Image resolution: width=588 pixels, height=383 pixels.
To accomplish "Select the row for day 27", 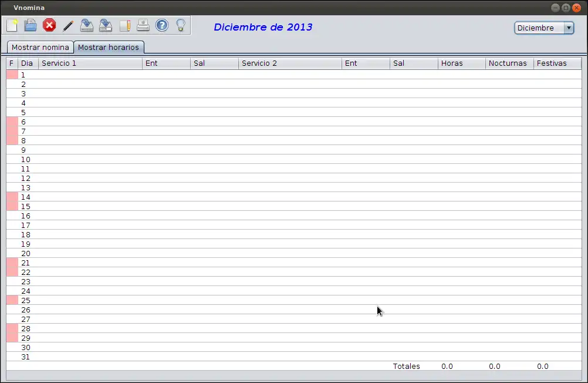I will click(x=294, y=319).
